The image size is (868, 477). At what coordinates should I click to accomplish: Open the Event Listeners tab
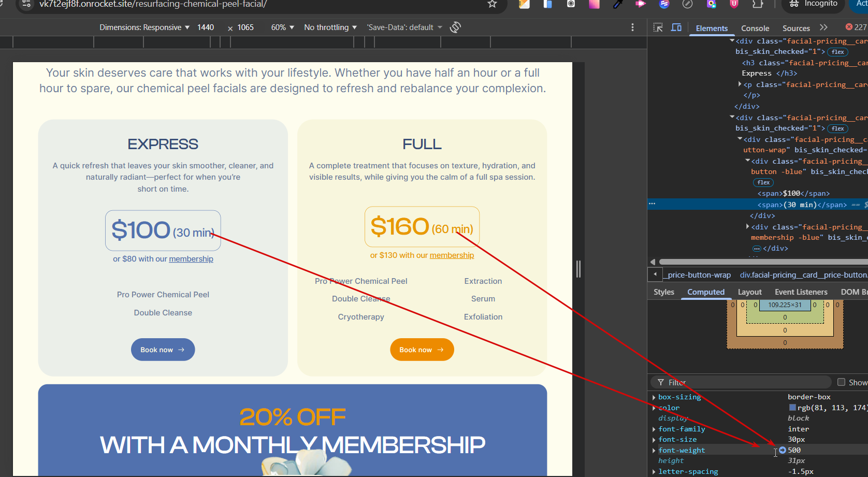tap(801, 292)
